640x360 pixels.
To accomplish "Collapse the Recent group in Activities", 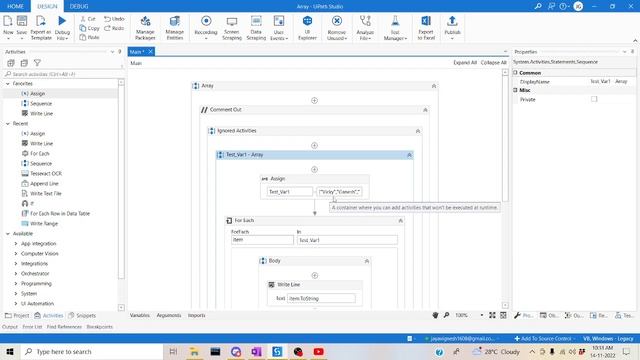I will 8,123.
